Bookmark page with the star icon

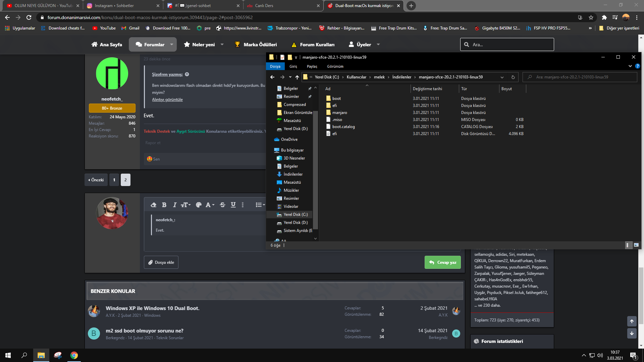point(591,17)
